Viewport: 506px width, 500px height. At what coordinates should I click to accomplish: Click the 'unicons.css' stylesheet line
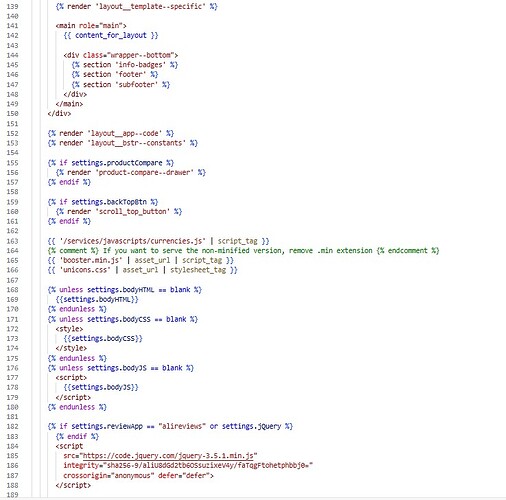click(x=142, y=270)
